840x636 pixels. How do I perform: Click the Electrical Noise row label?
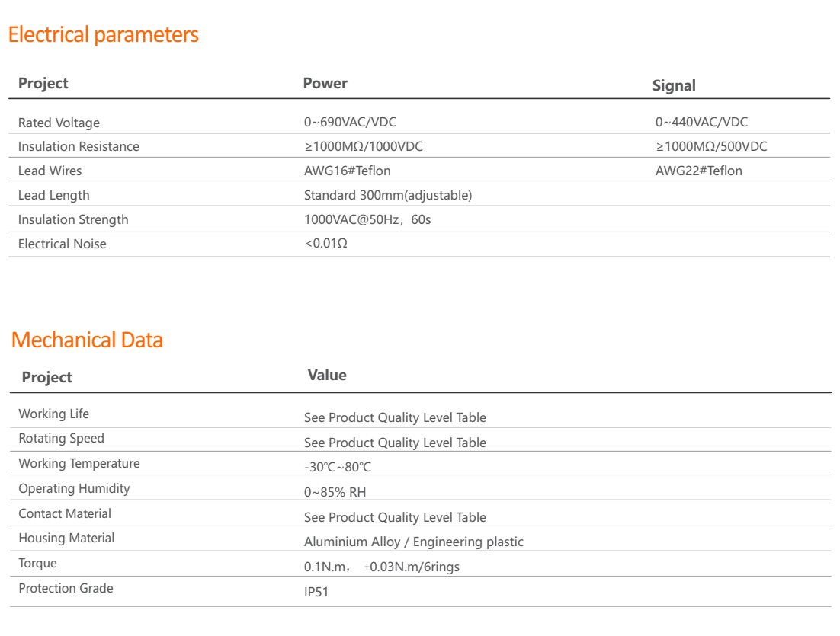tap(62, 244)
